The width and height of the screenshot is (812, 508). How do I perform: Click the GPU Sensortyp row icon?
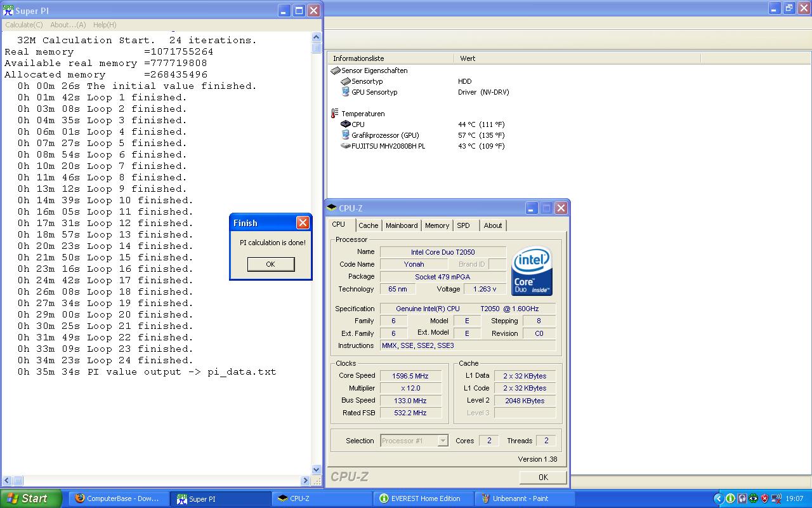(346, 92)
